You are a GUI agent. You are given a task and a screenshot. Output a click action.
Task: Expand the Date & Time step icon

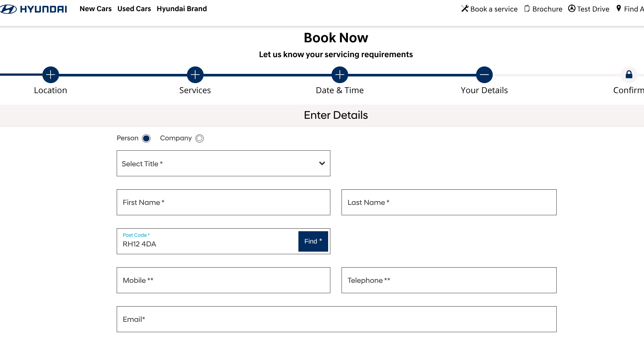pos(340,75)
